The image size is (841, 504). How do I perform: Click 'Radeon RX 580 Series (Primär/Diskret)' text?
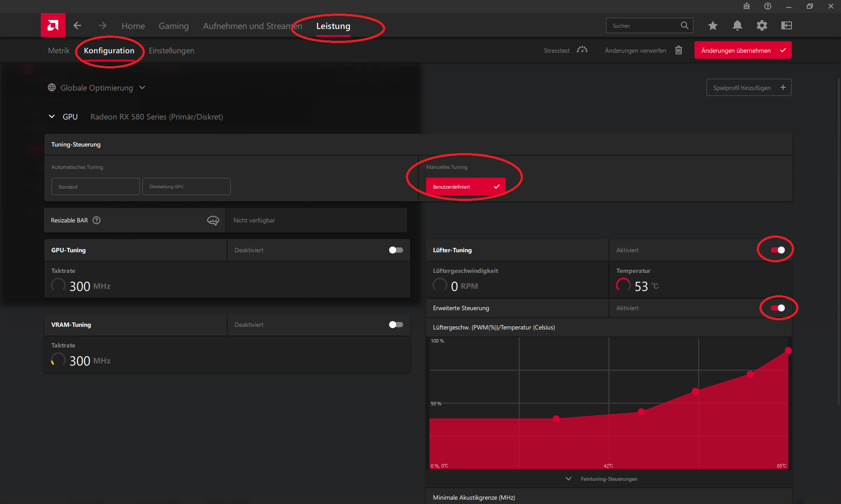(157, 117)
